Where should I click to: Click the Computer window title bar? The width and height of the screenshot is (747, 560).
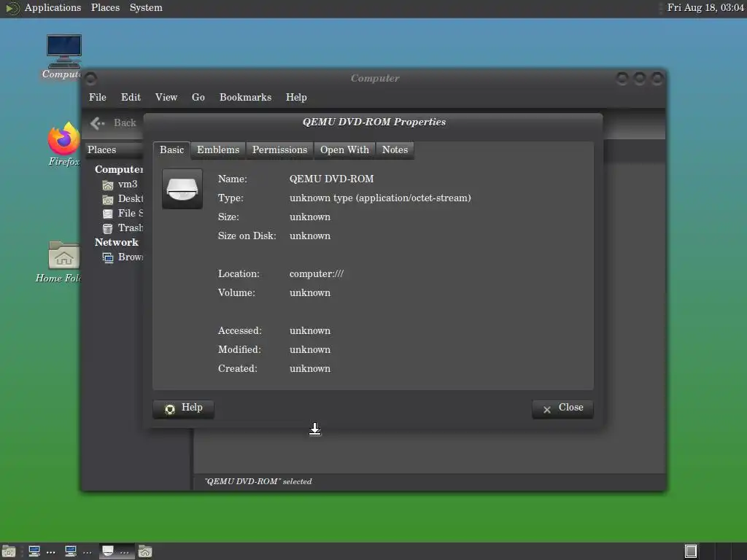click(x=375, y=78)
